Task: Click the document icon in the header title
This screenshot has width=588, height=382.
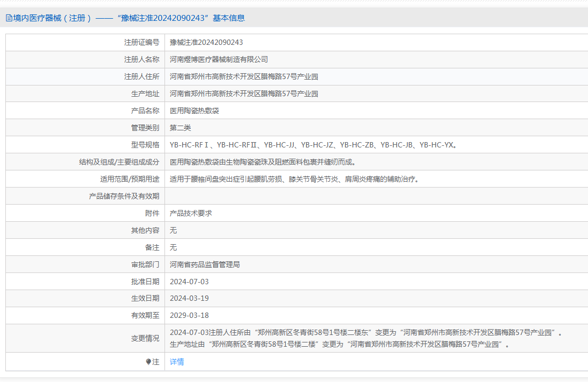Action: tap(9, 18)
